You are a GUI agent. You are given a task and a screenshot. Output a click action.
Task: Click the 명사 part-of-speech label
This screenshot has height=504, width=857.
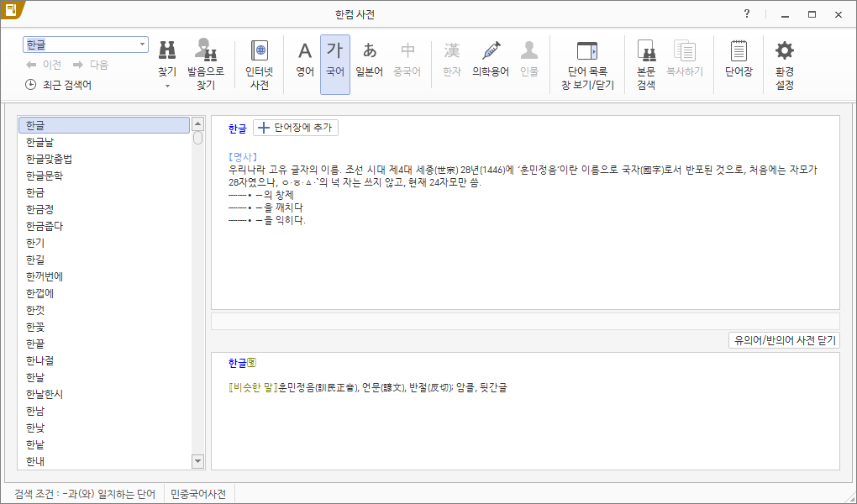point(243,157)
